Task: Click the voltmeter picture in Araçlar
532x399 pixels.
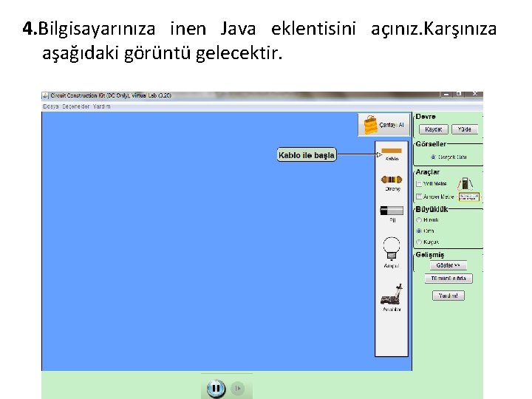Action: click(465, 183)
